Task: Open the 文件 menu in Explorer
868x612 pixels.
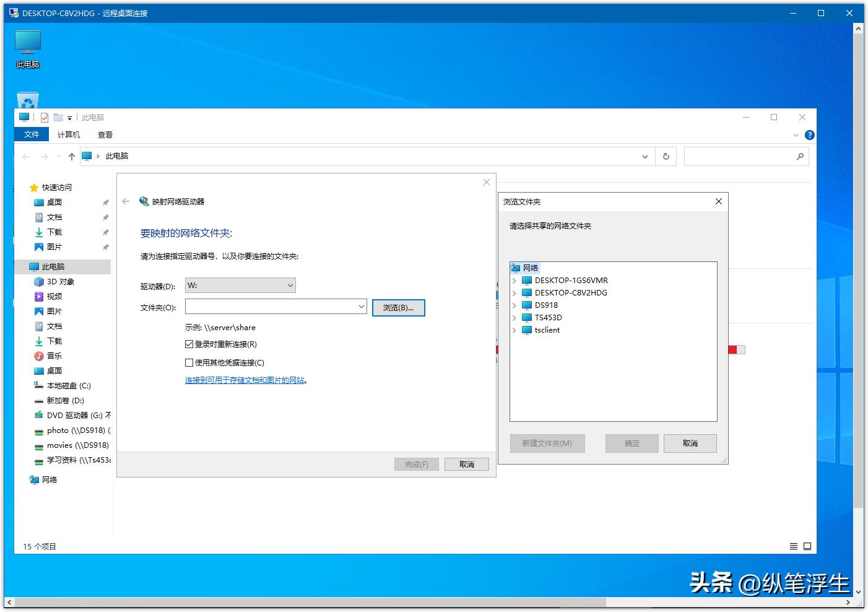Action: [32, 134]
